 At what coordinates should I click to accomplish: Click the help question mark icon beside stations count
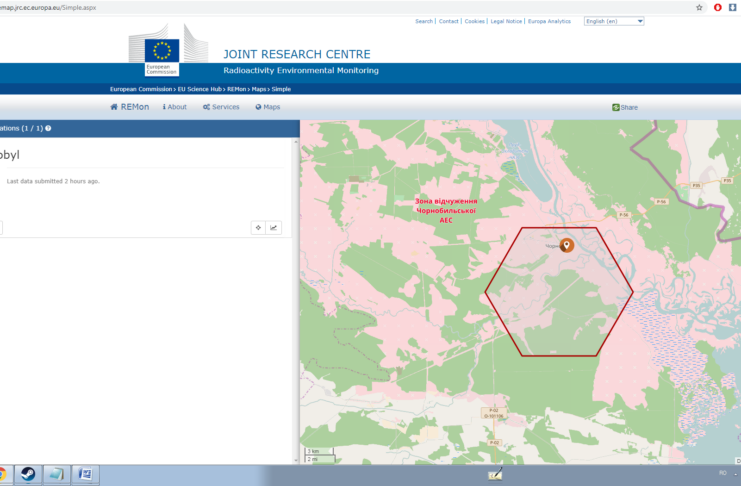(x=48, y=128)
